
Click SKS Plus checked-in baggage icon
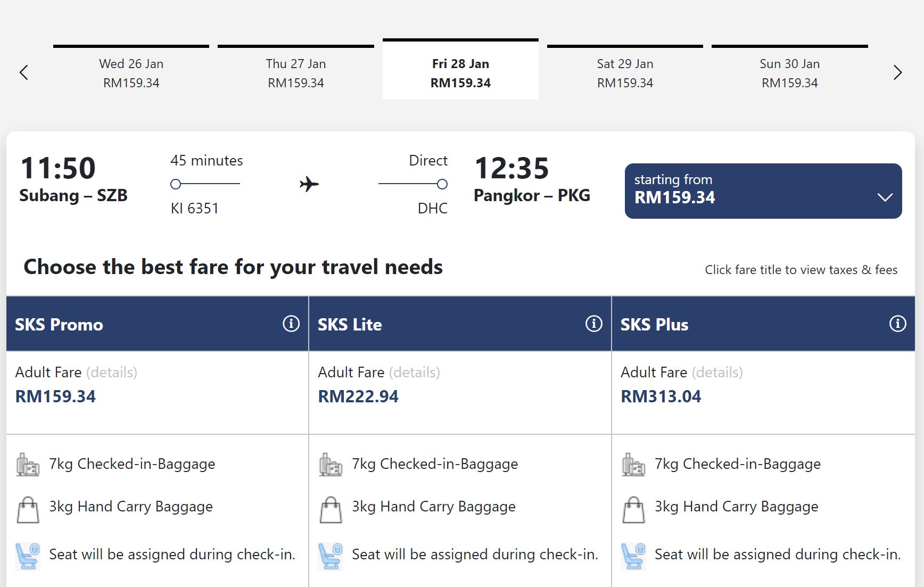tap(633, 465)
